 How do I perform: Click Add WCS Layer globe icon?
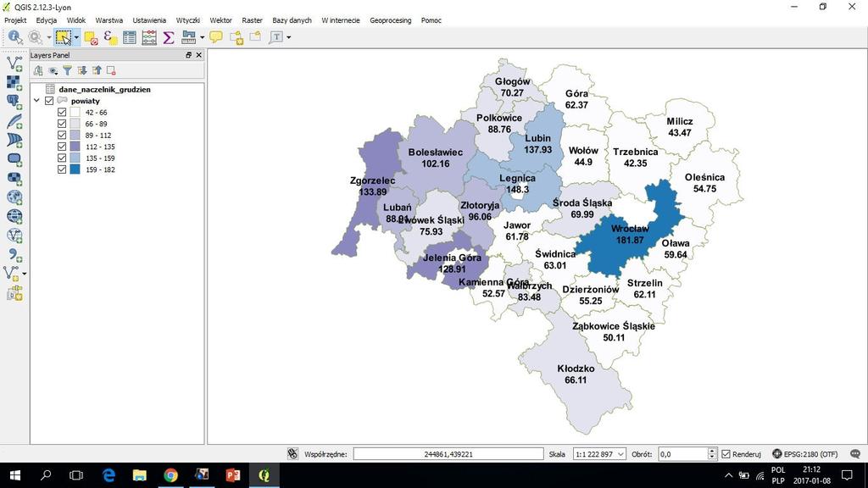(14, 216)
